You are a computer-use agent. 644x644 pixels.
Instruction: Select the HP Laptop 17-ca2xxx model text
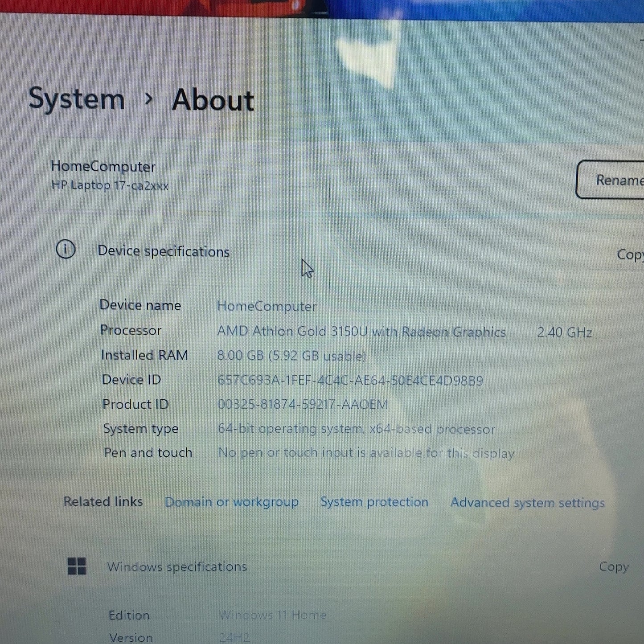point(110,185)
